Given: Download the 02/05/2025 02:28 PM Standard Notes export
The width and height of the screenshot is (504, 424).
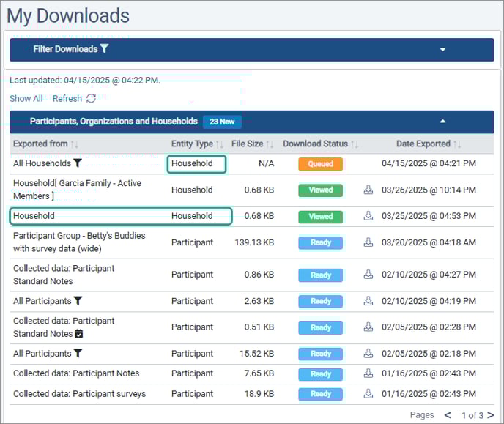Looking at the screenshot, I should point(368,327).
